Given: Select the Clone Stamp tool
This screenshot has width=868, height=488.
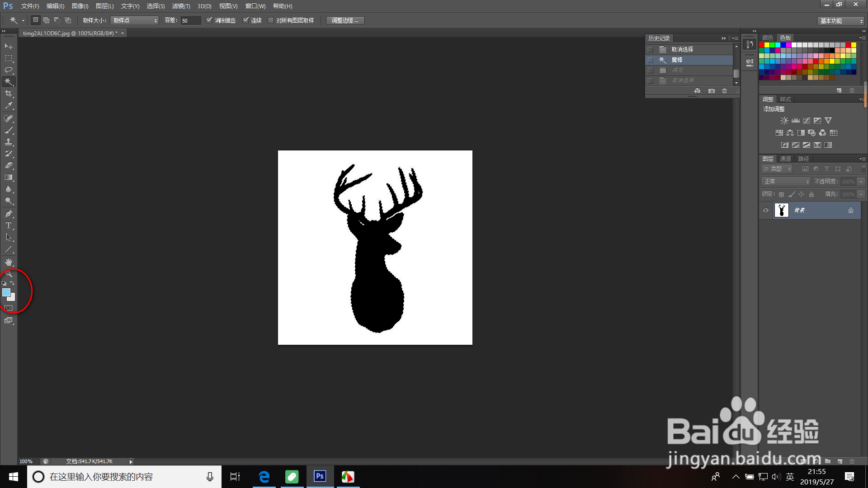Looking at the screenshot, I should tap(9, 142).
